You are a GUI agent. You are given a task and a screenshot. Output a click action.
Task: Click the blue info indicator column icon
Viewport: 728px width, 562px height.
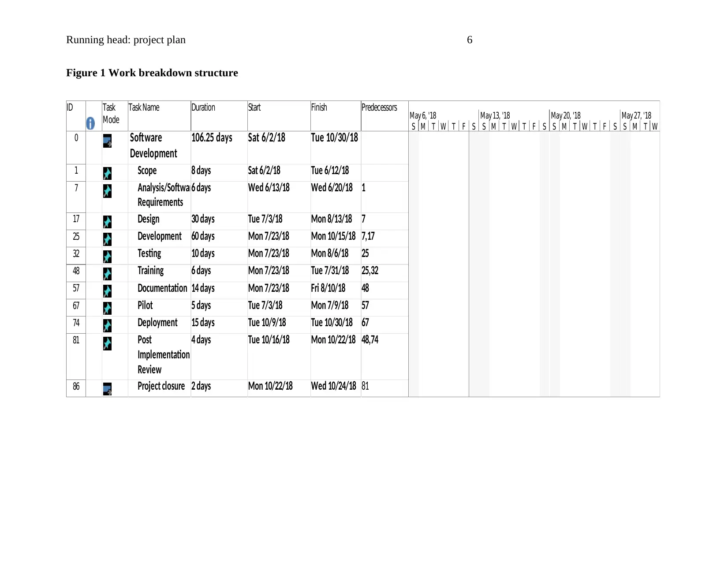[x=90, y=123]
